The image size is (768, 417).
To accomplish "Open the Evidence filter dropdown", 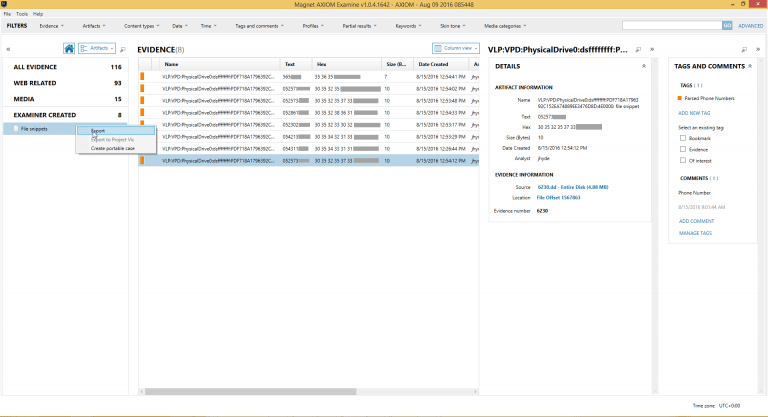I will click(x=51, y=26).
